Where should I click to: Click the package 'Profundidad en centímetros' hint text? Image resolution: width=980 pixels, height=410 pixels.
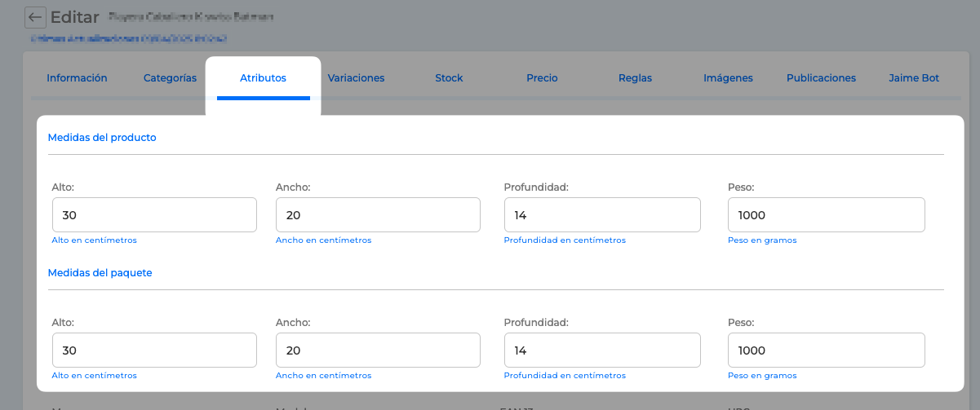(565, 376)
